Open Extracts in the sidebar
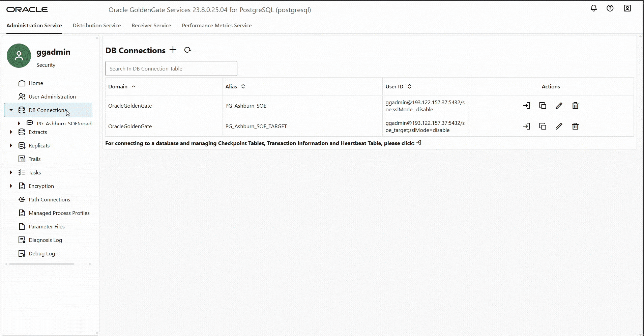This screenshot has height=336, width=644. (x=38, y=132)
